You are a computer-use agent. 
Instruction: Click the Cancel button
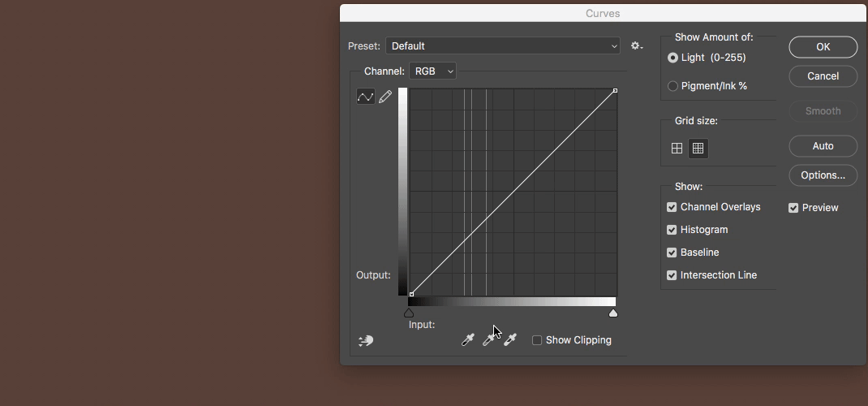click(x=823, y=76)
